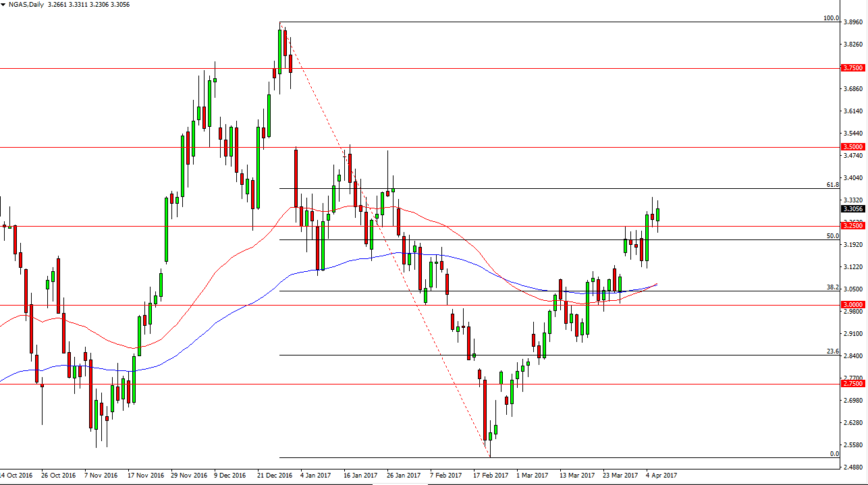Click the red 3.7500 price label
This screenshot has width=868, height=485.
click(853, 68)
